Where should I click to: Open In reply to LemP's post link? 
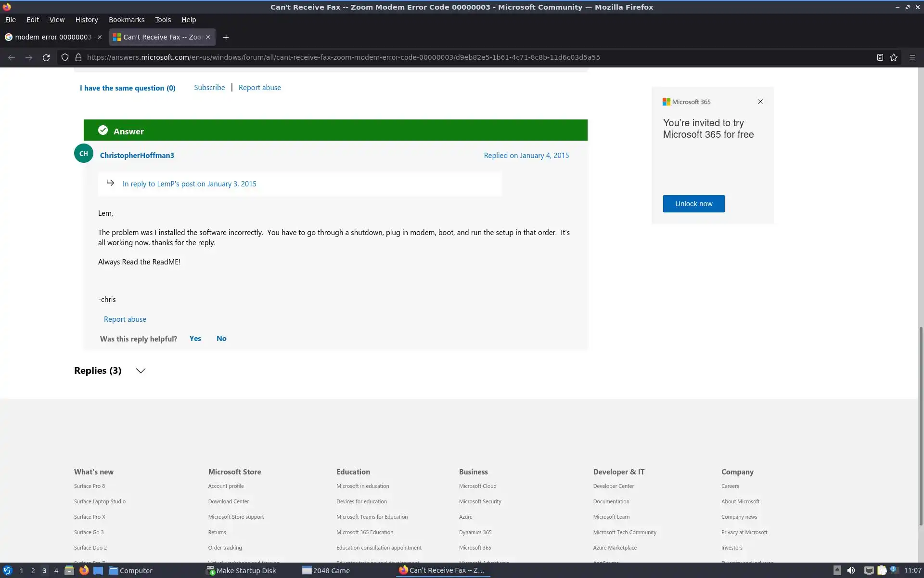[189, 184]
